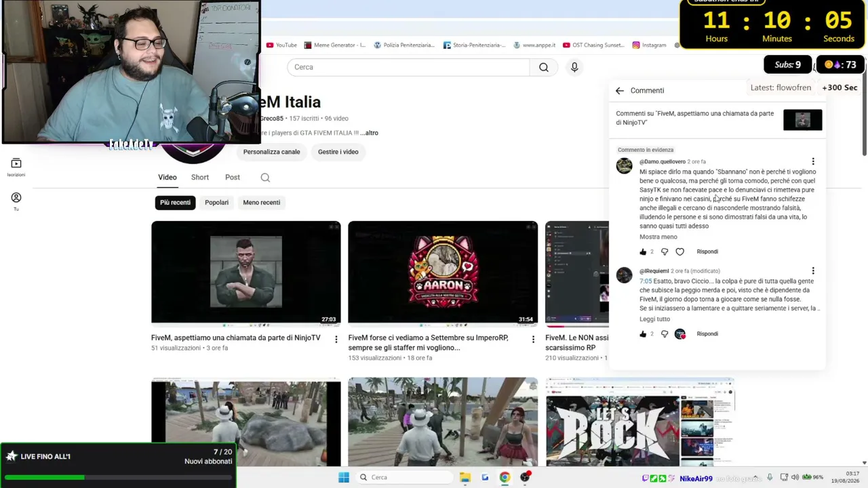
Task: Click the creator heart on @IRequiemI's comment
Action: (679, 333)
